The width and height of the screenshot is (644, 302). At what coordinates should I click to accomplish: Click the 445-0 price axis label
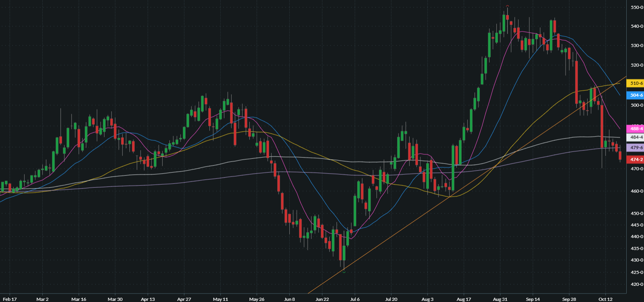pyautogui.click(x=637, y=225)
